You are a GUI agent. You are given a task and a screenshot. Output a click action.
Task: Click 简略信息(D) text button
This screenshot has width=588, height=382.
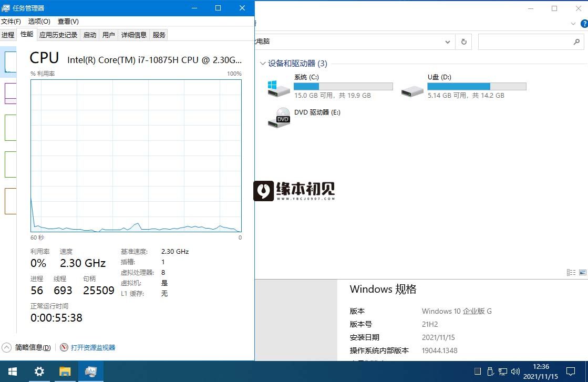33,347
